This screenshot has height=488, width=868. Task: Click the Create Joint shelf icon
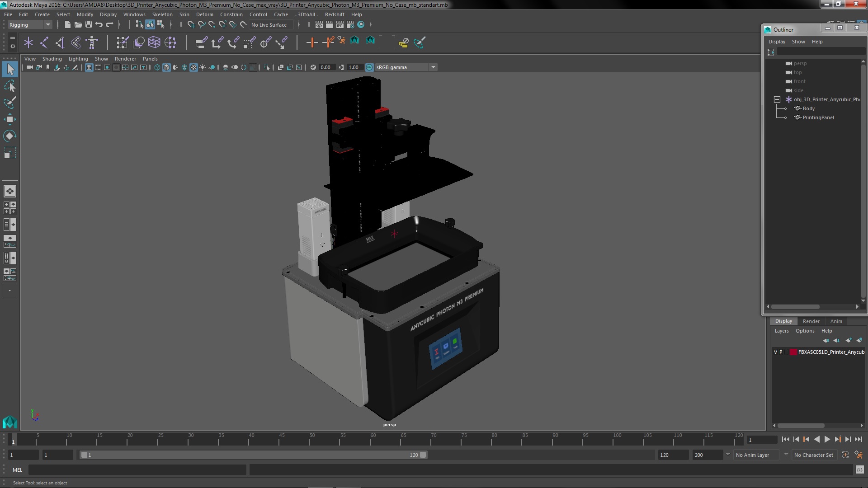[44, 42]
